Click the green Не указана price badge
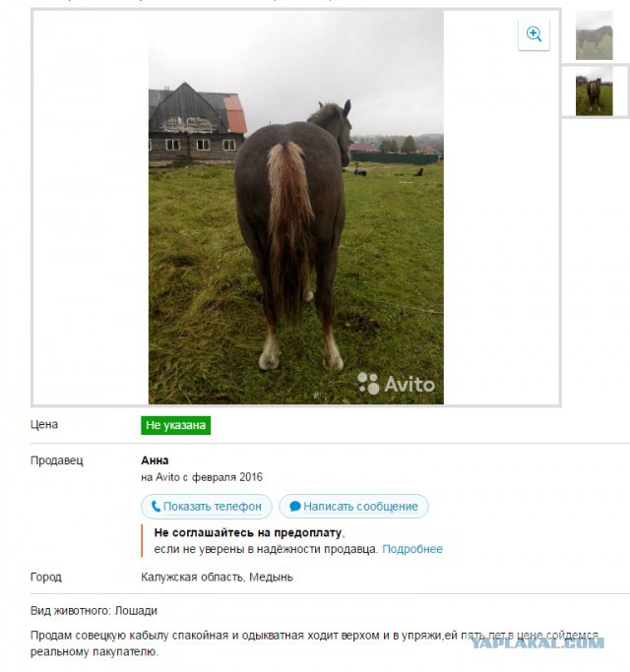 pyautogui.click(x=176, y=425)
